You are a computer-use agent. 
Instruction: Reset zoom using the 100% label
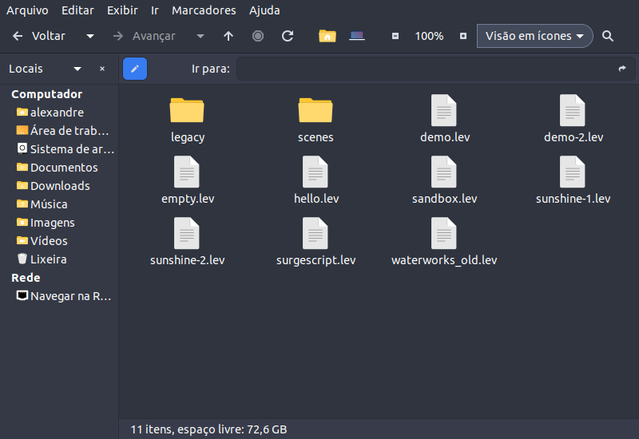coord(429,36)
